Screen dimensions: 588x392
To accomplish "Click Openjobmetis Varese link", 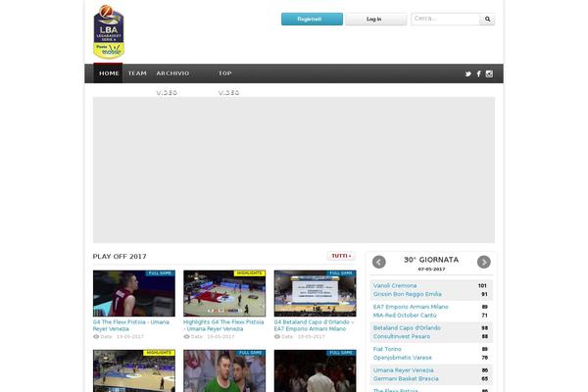I will tap(403, 358).
